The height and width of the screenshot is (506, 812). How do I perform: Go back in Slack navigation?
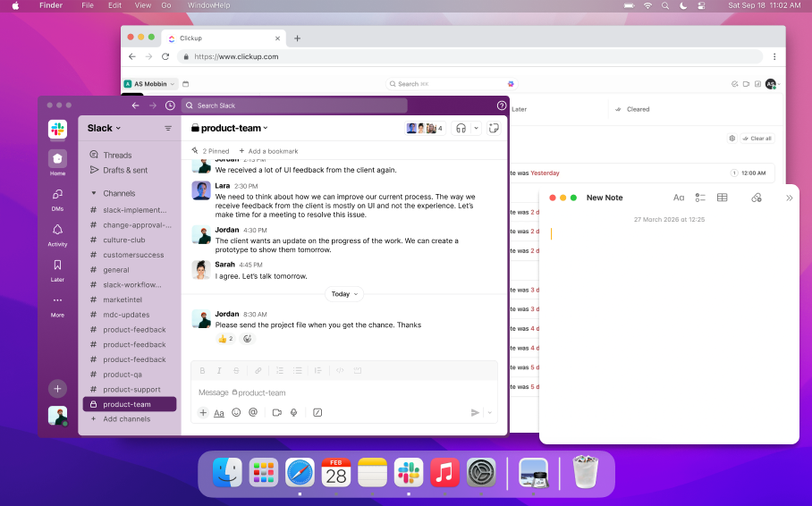coord(135,105)
